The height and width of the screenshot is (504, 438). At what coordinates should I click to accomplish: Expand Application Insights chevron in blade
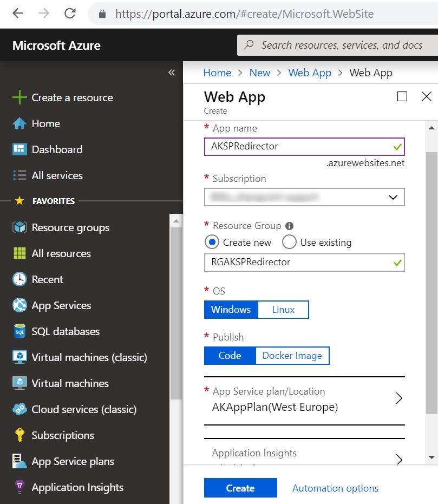(399, 459)
